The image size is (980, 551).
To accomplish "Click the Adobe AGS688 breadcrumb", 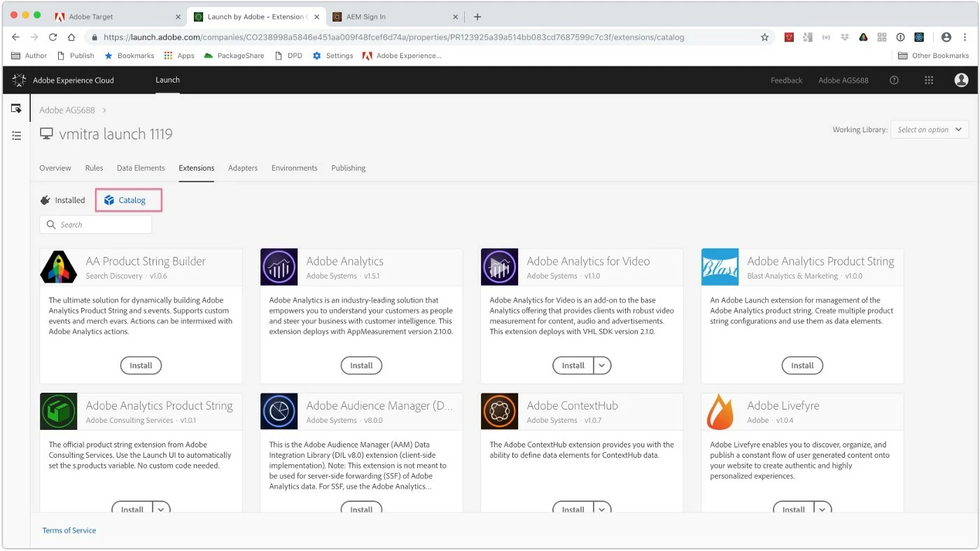I will pos(66,110).
